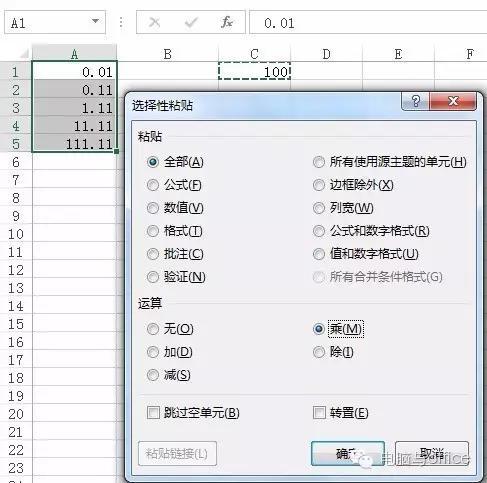Click the formula bar input showing 0.01
The width and height of the screenshot is (487, 483).
click(x=368, y=23)
